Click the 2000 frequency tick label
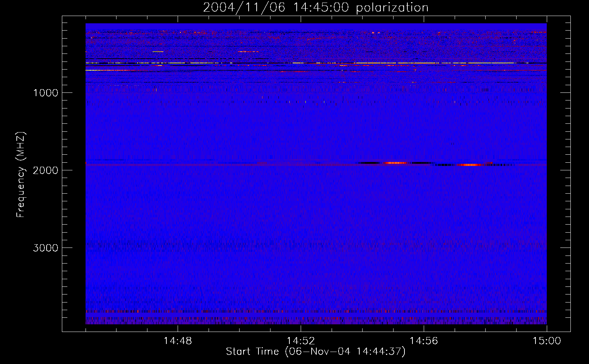 tap(46, 170)
